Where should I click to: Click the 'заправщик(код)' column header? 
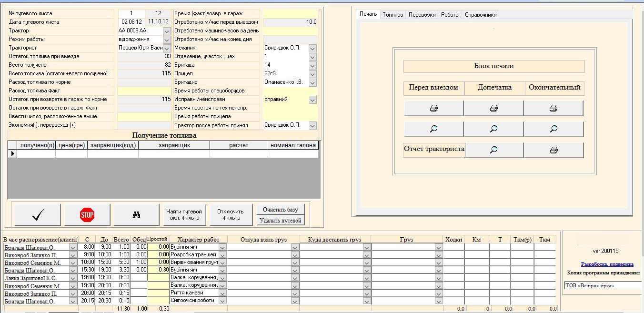[113, 145]
